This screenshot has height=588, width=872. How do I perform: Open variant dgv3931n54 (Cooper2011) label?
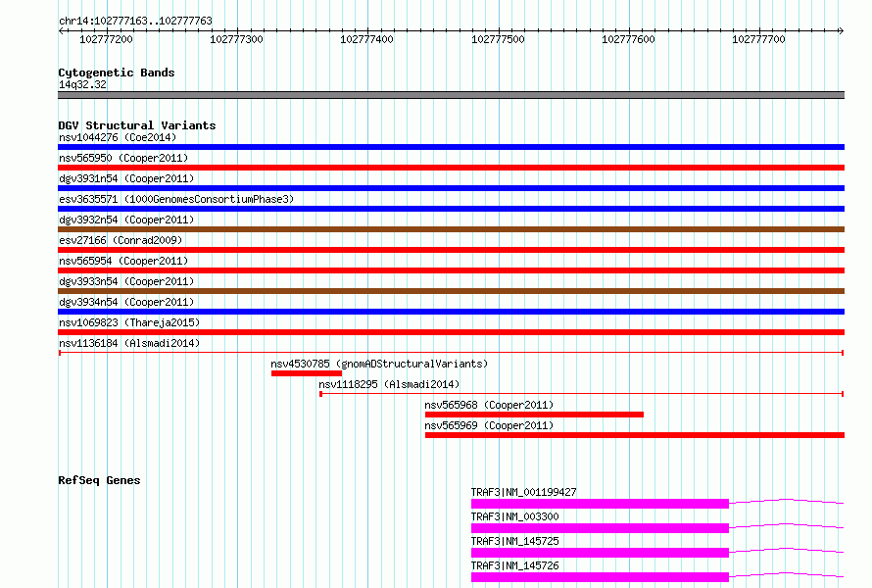click(x=126, y=178)
